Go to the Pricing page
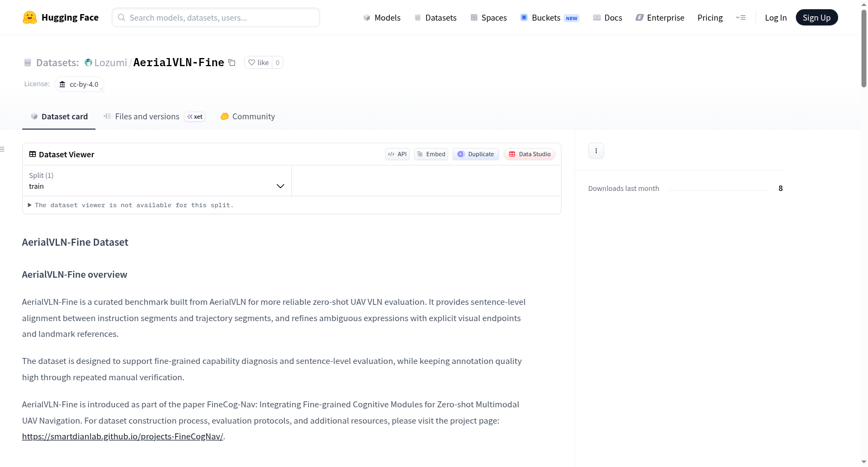This screenshot has width=868, height=467. 710,17
